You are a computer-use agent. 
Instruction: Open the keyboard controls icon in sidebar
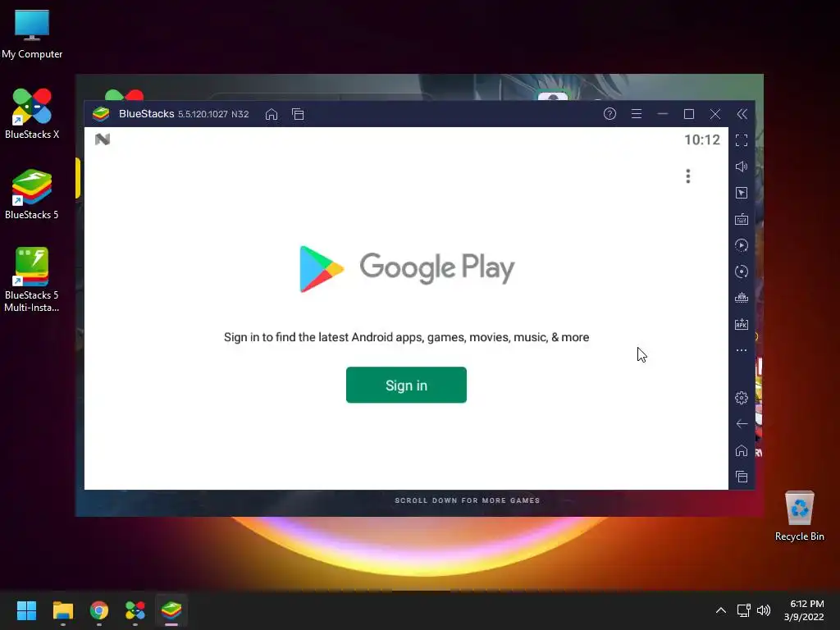742,219
